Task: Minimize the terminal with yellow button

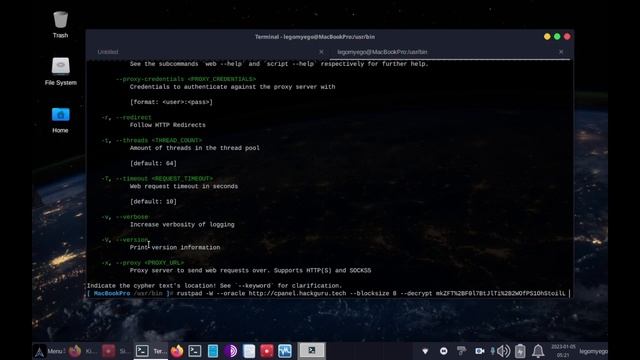Action: point(547,37)
